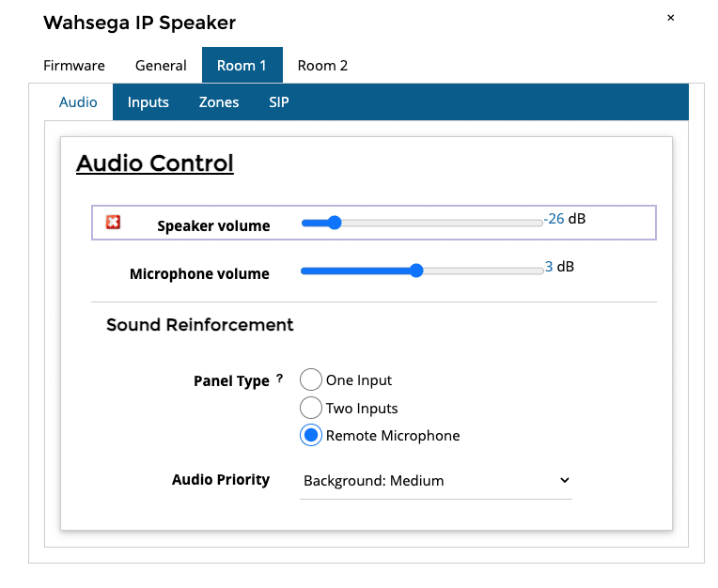Open the General tab

[x=161, y=66]
